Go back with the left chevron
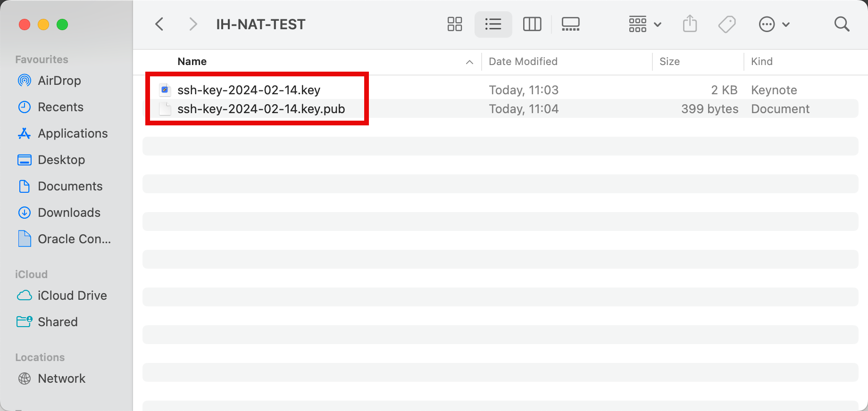Screen dimensions: 868x411 (x=159, y=24)
